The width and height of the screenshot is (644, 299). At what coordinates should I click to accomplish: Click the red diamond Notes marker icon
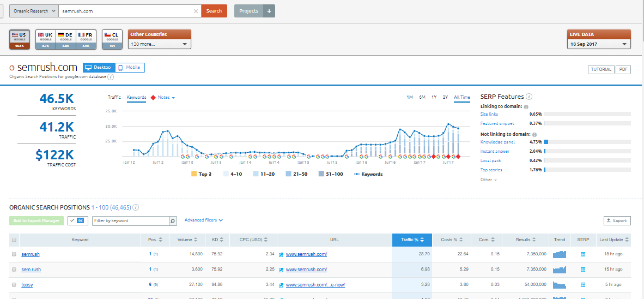click(x=154, y=98)
